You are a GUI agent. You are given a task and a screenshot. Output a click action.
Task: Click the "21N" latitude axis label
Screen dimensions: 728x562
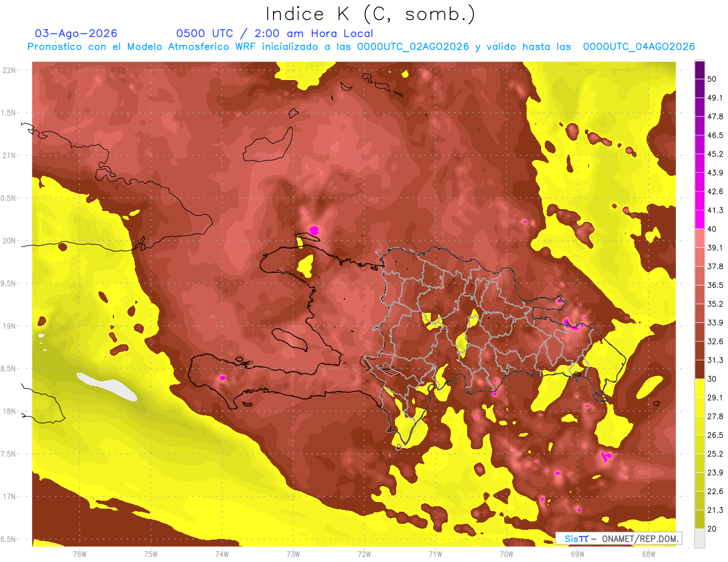(x=9, y=155)
